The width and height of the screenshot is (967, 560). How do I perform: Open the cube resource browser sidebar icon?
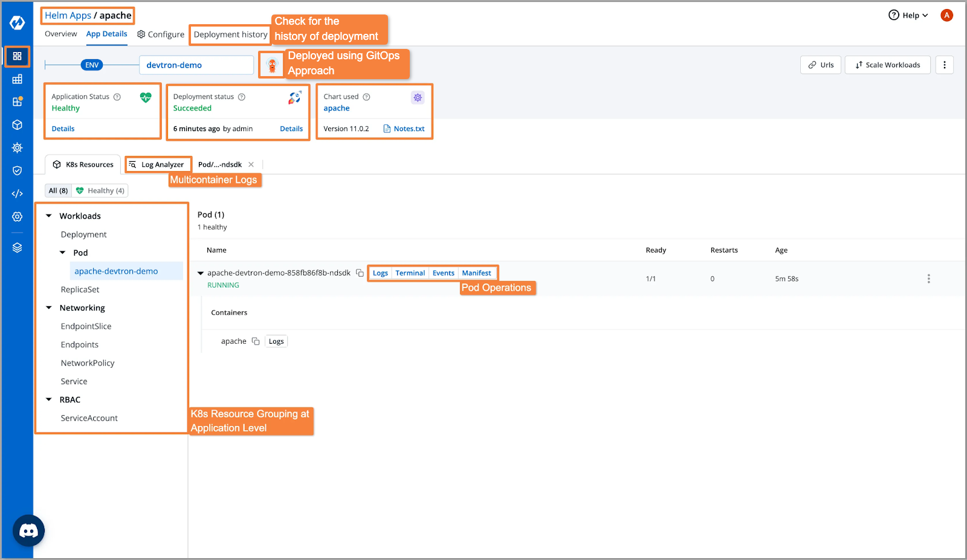[17, 124]
